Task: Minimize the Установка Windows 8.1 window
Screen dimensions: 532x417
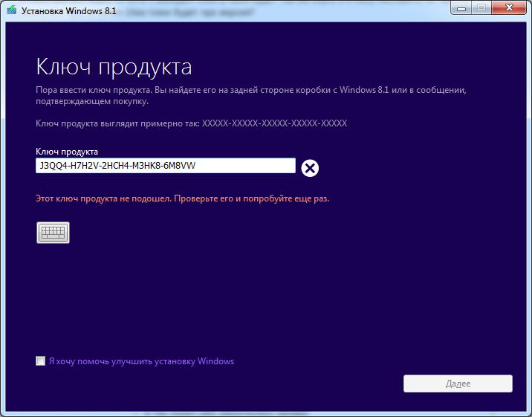Action: pos(461,8)
